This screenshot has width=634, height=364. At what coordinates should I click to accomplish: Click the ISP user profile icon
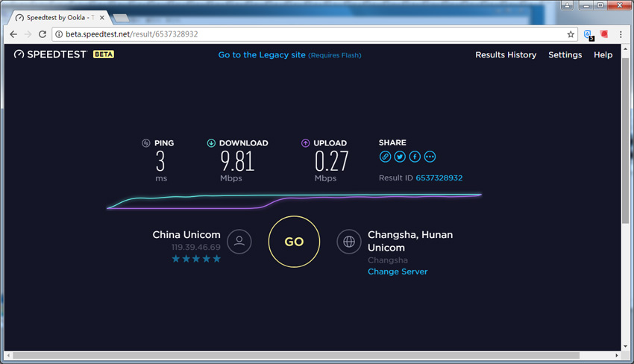click(x=239, y=242)
